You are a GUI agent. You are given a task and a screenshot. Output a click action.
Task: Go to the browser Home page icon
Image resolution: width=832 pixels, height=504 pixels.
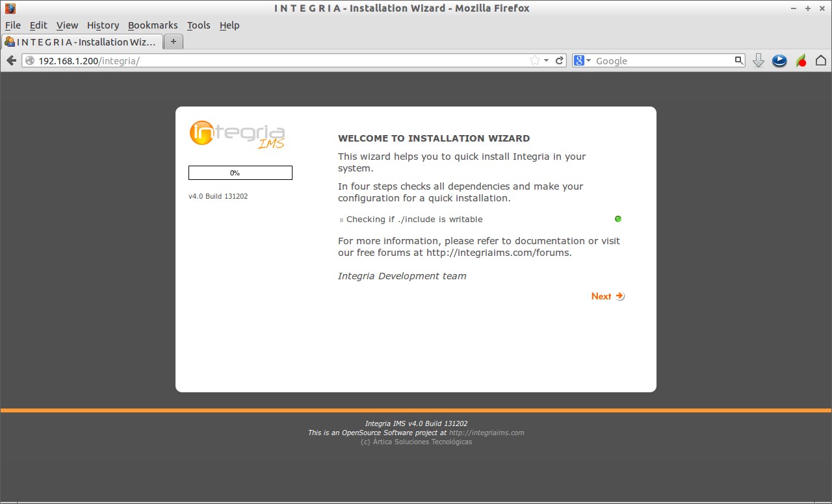(x=821, y=60)
